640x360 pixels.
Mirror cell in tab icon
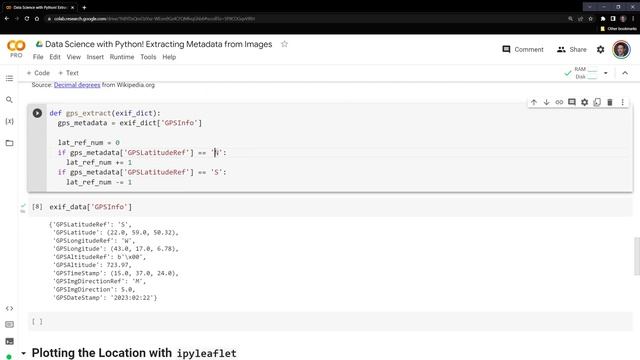coord(597,102)
